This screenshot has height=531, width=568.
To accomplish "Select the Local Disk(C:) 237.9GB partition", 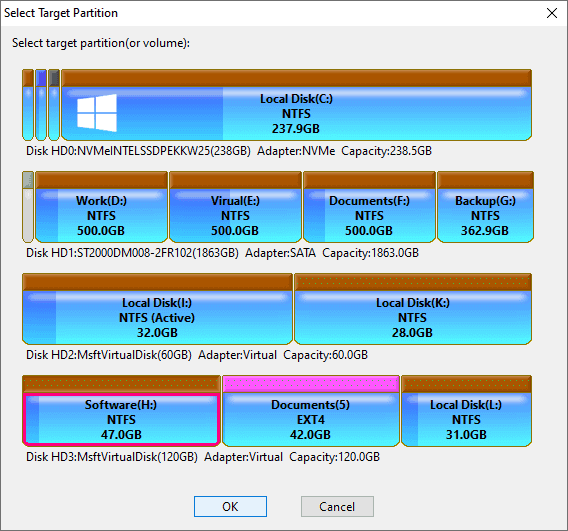I will pyautogui.click(x=296, y=105).
